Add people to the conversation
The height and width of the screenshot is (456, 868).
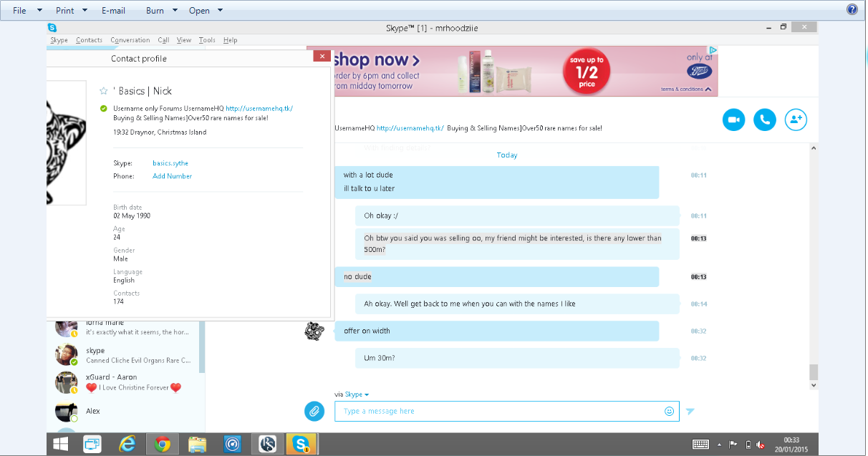[796, 120]
